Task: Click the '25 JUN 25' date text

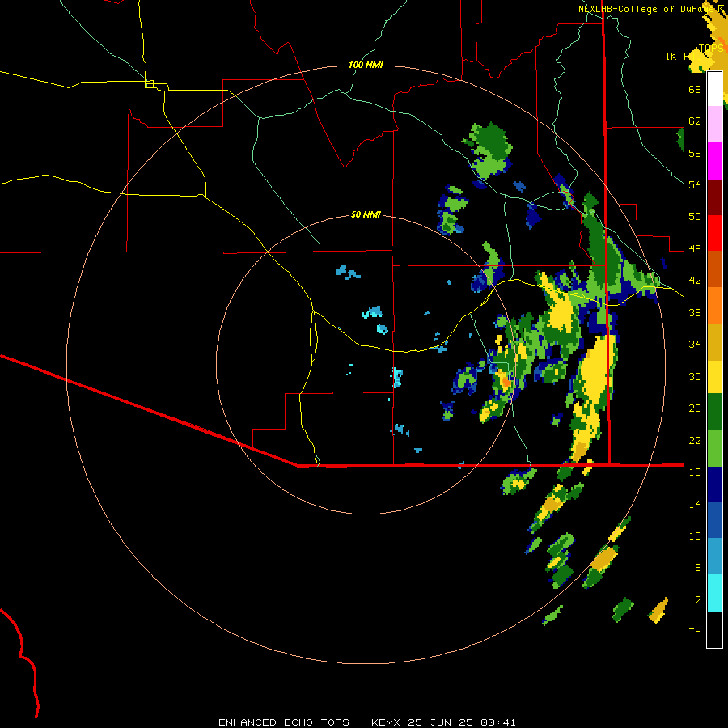Action: pyautogui.click(x=440, y=722)
